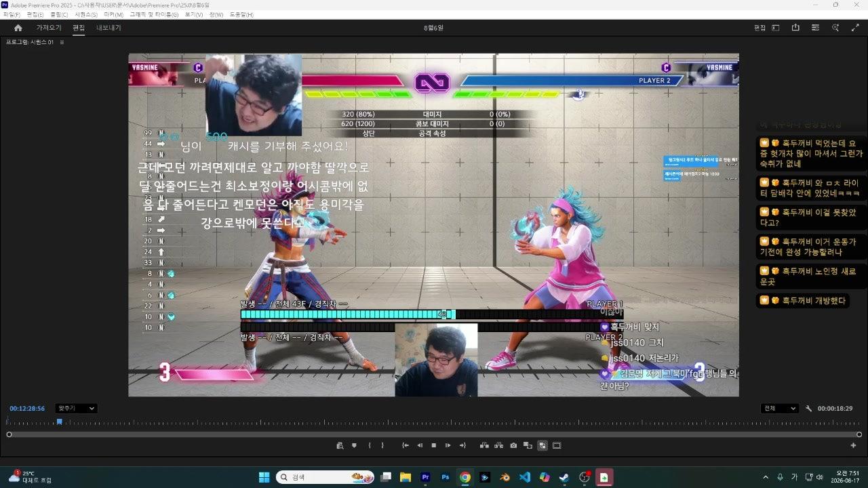Click the taskbar 검색 search box
The height and width of the screenshot is (488, 868).
click(324, 477)
